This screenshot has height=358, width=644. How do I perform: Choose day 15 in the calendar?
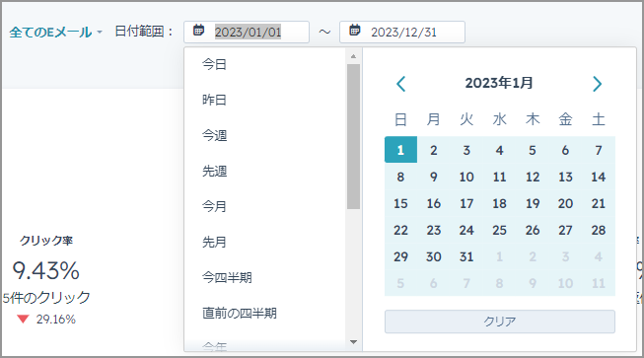pos(400,203)
